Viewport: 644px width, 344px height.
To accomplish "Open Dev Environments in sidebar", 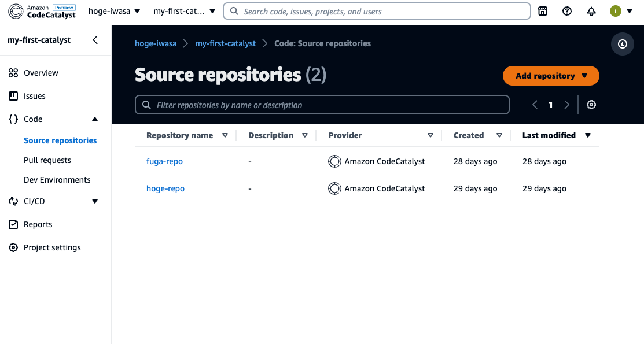I will pos(57,180).
